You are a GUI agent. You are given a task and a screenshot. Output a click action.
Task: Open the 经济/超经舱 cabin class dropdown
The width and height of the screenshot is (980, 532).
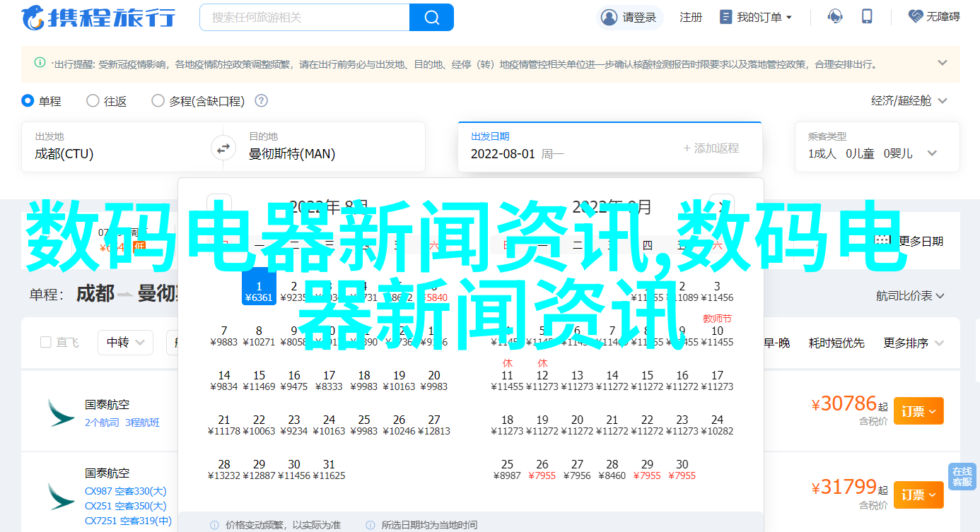click(909, 101)
